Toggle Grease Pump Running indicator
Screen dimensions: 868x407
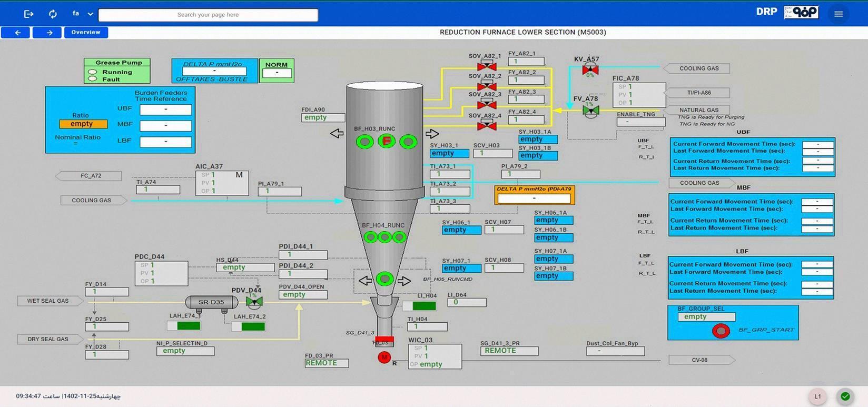click(93, 72)
